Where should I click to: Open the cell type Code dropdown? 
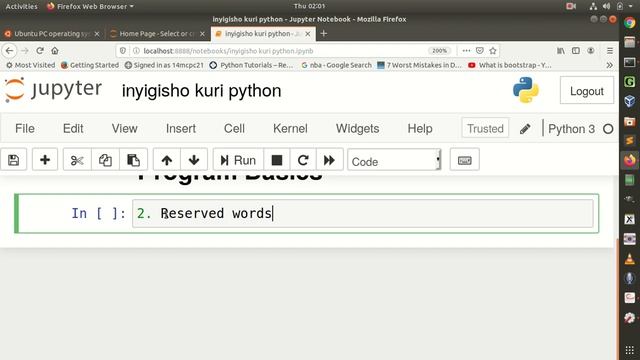click(394, 161)
